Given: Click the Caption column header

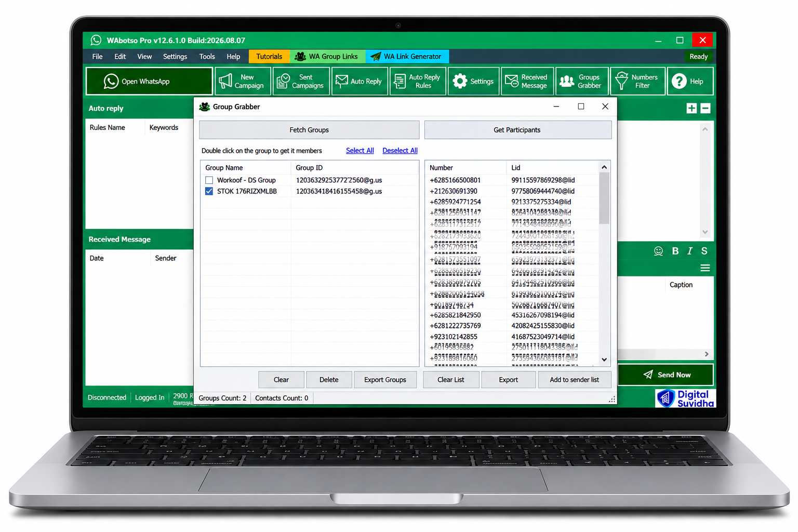Looking at the screenshot, I should pyautogui.click(x=681, y=285).
